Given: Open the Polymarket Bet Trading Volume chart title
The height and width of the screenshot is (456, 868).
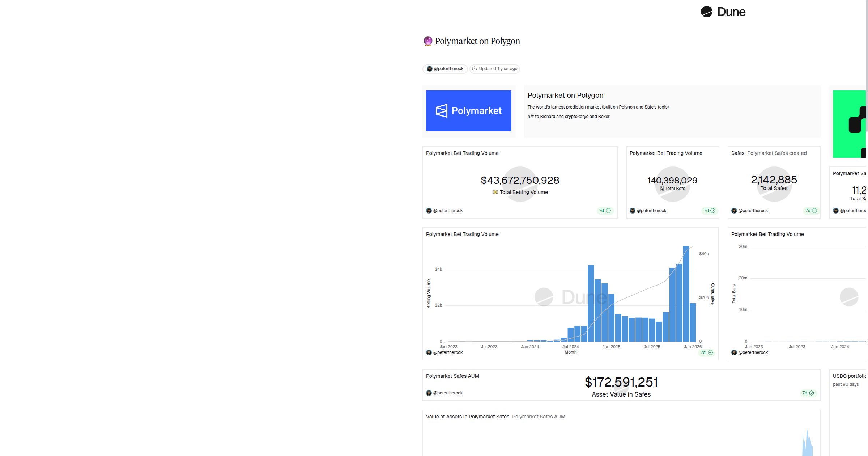Looking at the screenshot, I should click(462, 234).
